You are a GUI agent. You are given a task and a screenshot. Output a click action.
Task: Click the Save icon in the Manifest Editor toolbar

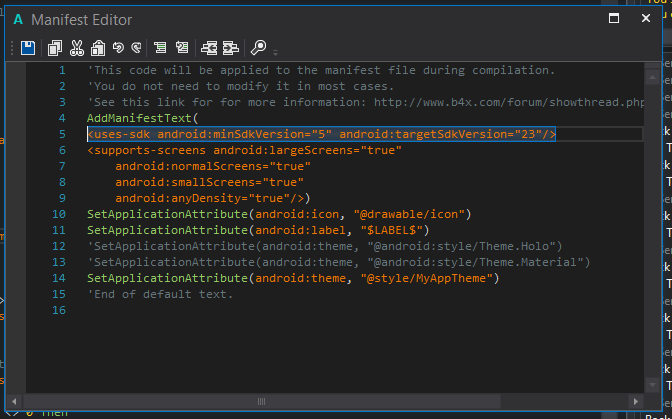[x=28, y=48]
